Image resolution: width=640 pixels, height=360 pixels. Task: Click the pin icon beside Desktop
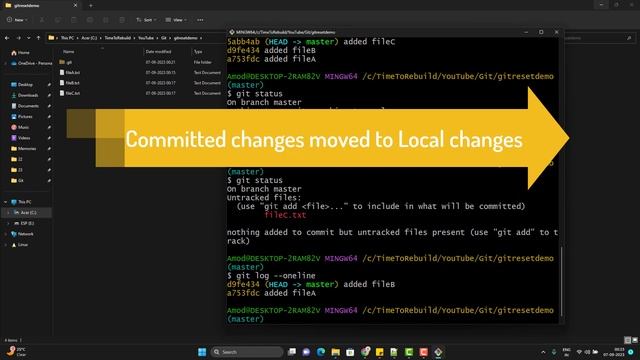(x=49, y=84)
